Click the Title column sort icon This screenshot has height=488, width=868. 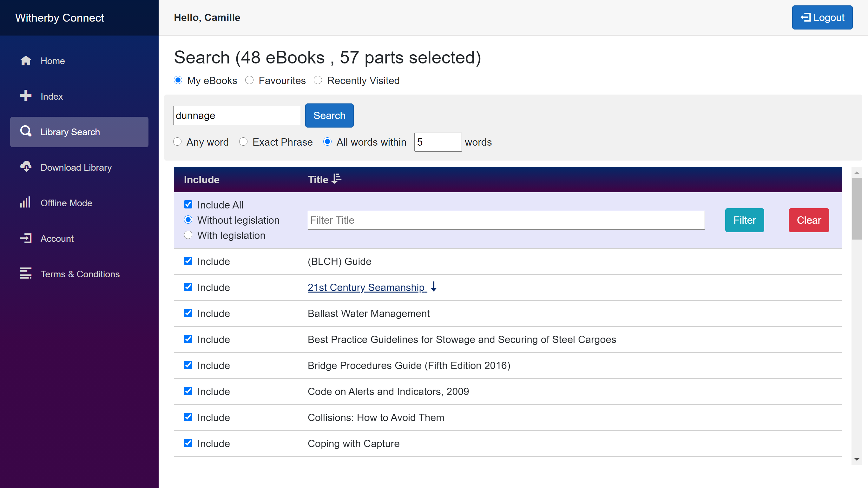(336, 179)
